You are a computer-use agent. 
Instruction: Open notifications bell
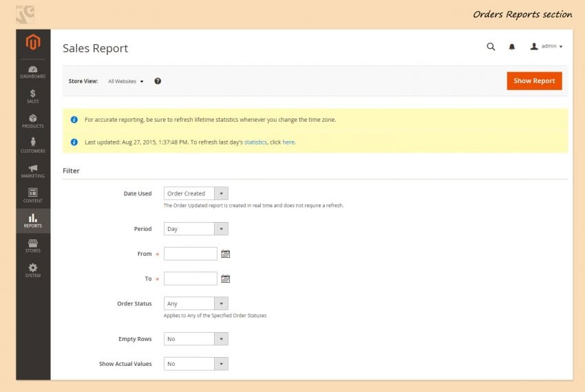pyautogui.click(x=512, y=47)
